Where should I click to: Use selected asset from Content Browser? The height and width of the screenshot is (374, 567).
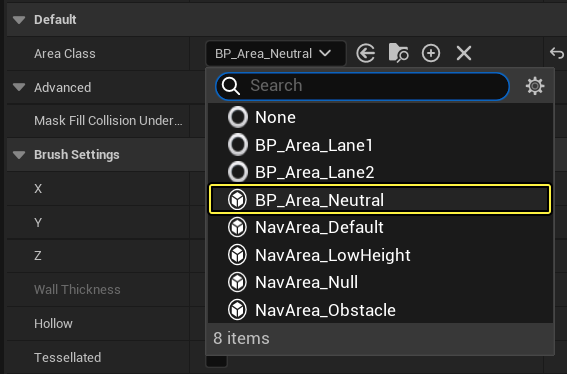click(366, 54)
